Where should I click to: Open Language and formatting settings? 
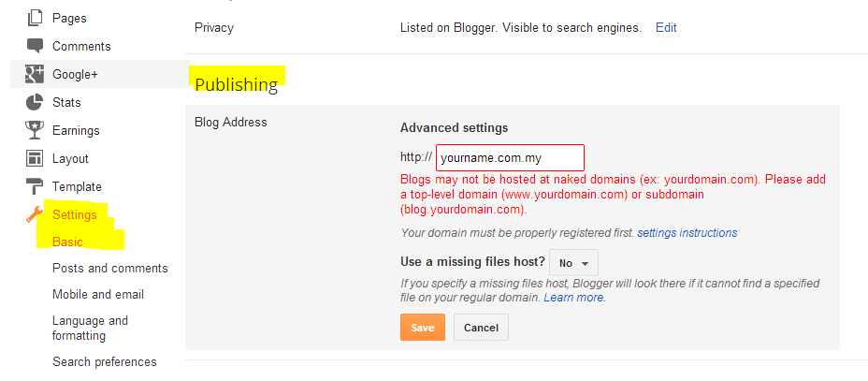(x=90, y=328)
